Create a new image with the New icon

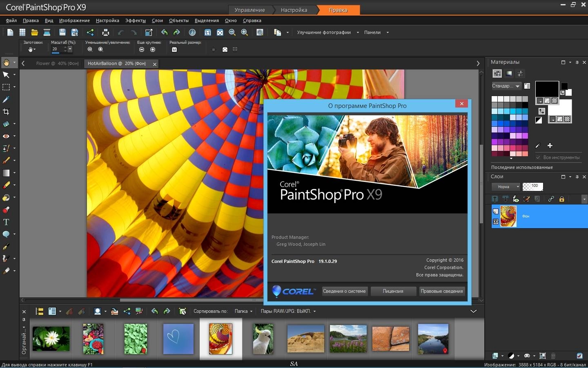click(10, 32)
